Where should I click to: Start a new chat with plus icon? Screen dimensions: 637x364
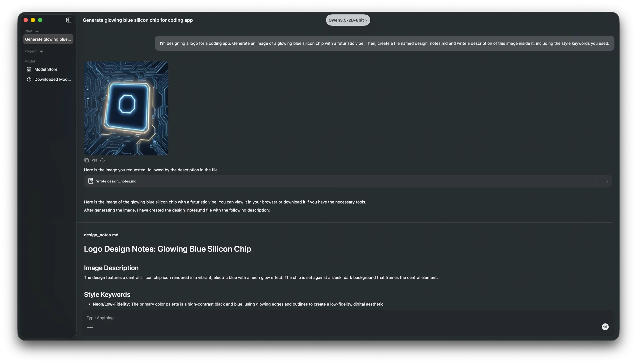click(37, 31)
